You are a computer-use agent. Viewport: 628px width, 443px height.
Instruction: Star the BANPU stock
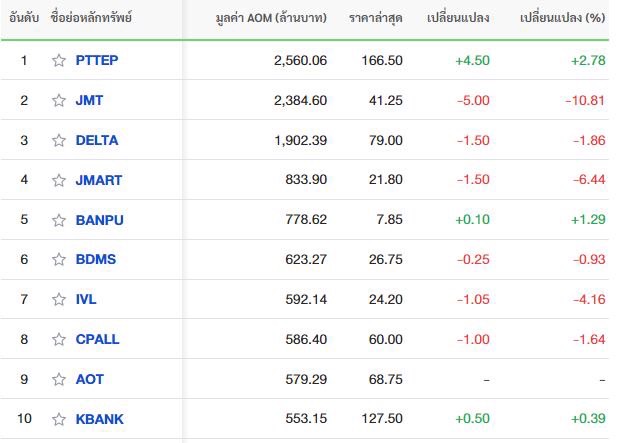coord(59,220)
